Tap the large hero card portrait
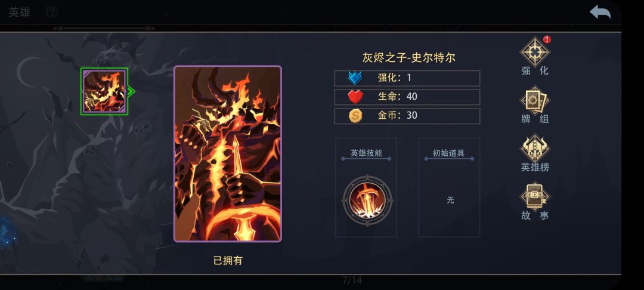This screenshot has width=644, height=290. point(228,153)
